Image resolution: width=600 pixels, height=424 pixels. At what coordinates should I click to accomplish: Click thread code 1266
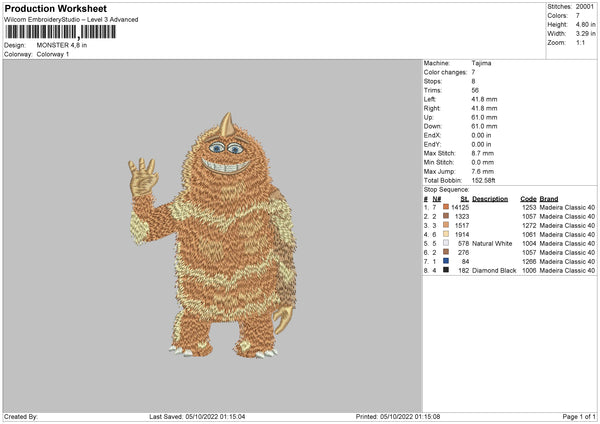(x=529, y=261)
